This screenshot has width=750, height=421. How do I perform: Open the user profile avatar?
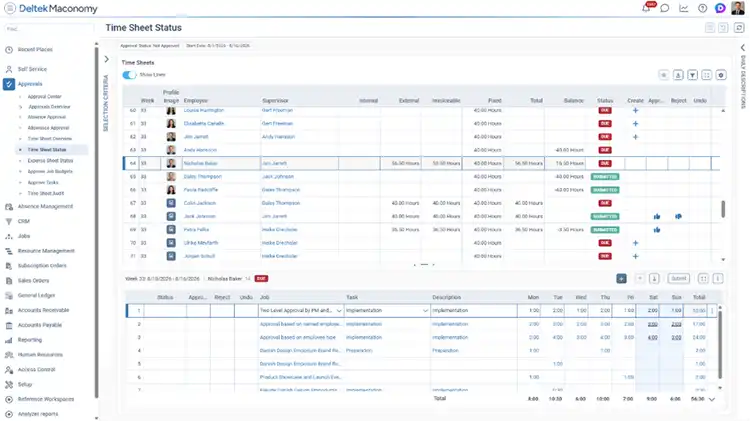point(738,8)
